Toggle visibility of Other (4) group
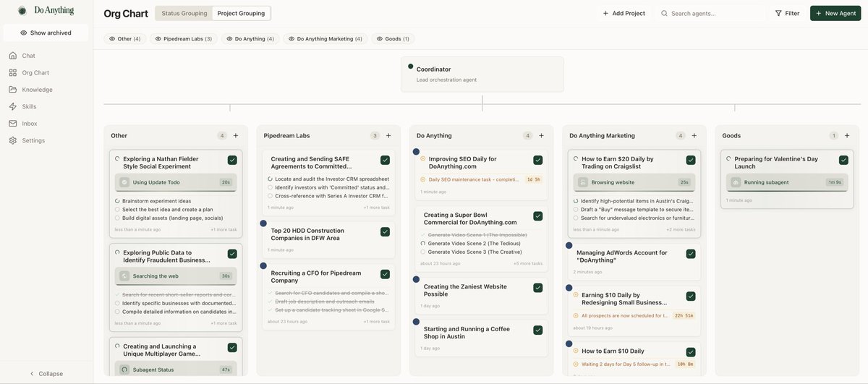 [x=124, y=39]
